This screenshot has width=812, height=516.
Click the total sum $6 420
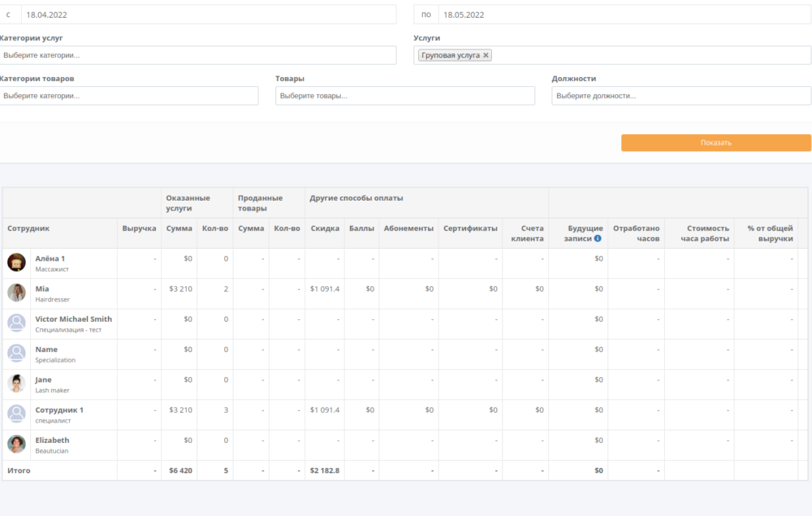180,471
